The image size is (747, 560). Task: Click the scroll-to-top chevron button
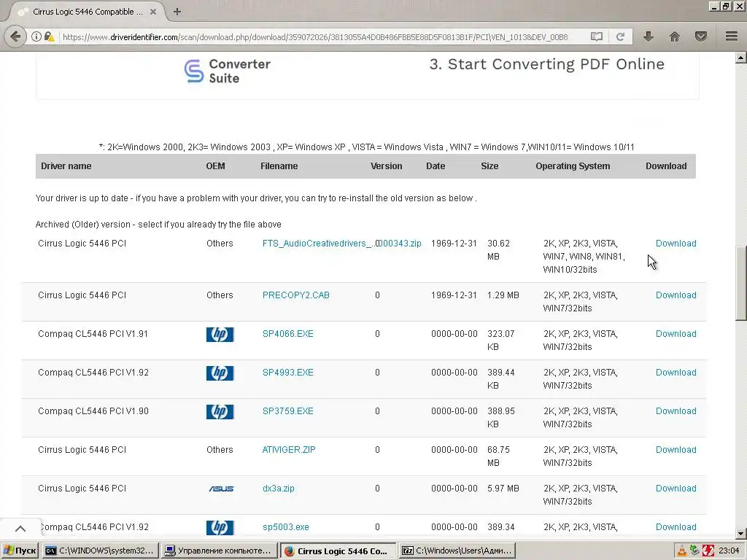(x=20, y=529)
